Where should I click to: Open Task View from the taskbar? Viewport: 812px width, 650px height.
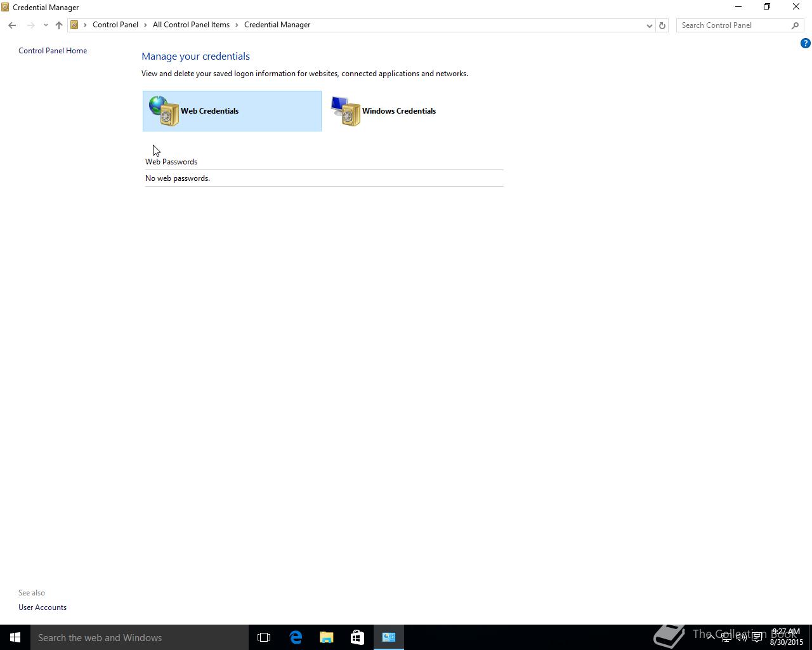pyautogui.click(x=264, y=637)
